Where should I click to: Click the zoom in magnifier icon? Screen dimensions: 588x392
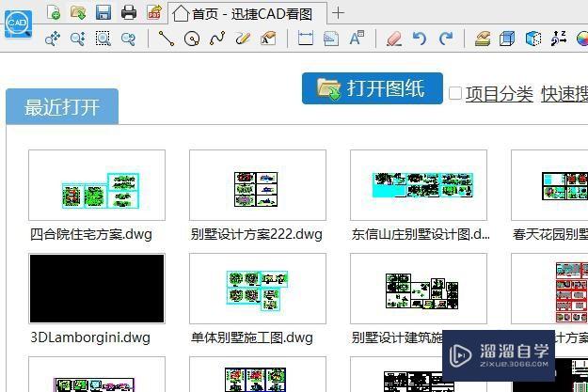click(78, 39)
